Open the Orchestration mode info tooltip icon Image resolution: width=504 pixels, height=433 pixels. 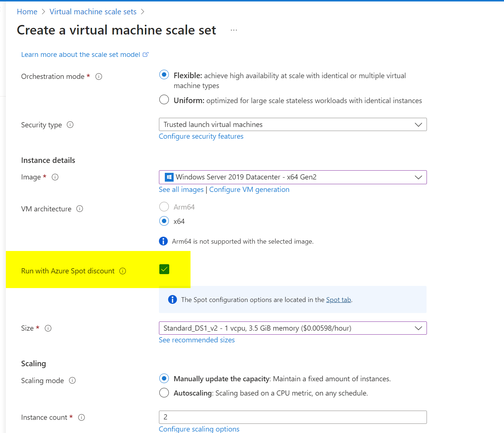(x=99, y=77)
